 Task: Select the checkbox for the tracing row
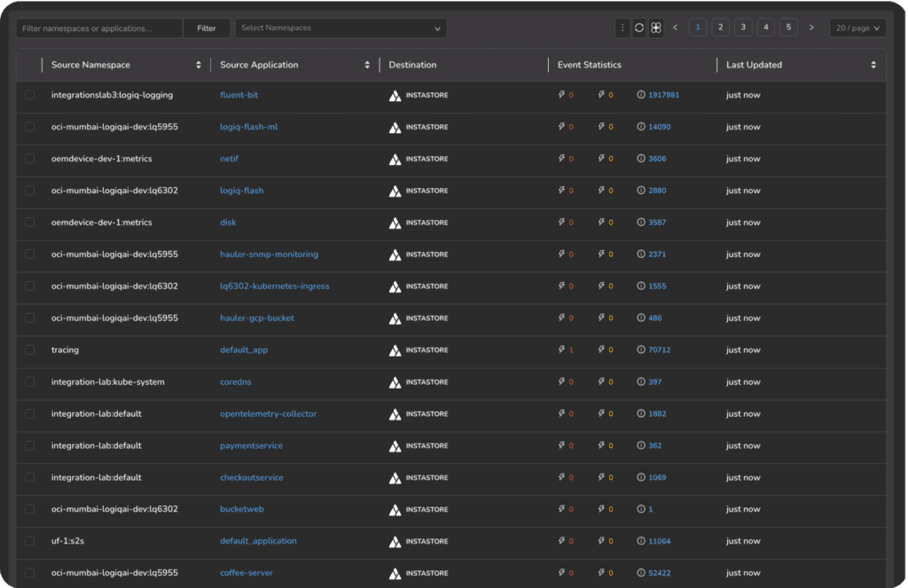[28, 349]
